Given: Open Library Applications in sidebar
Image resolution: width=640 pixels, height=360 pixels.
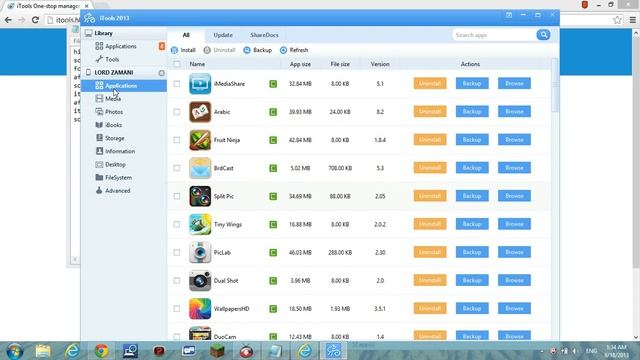Looking at the screenshot, I should (x=120, y=47).
